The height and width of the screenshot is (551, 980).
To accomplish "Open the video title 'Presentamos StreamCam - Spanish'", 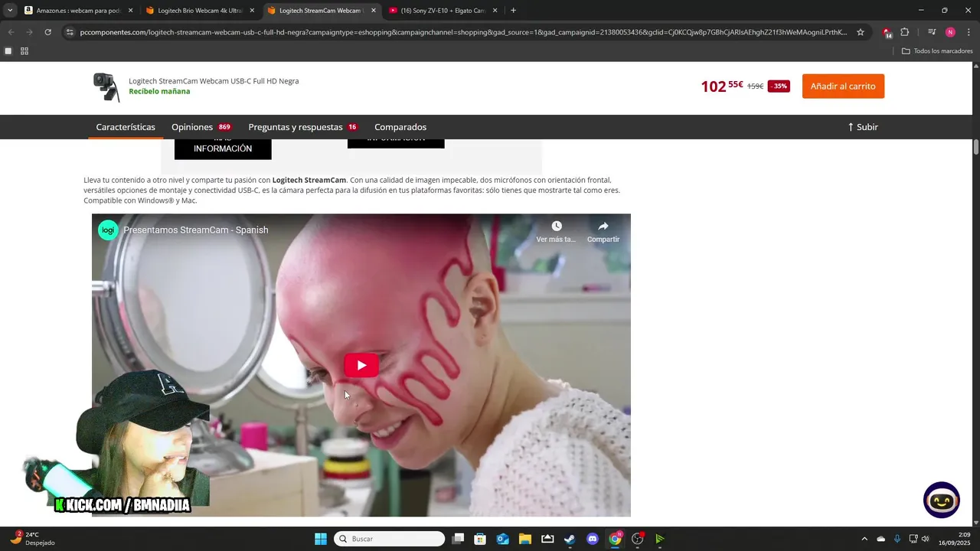I will point(196,230).
